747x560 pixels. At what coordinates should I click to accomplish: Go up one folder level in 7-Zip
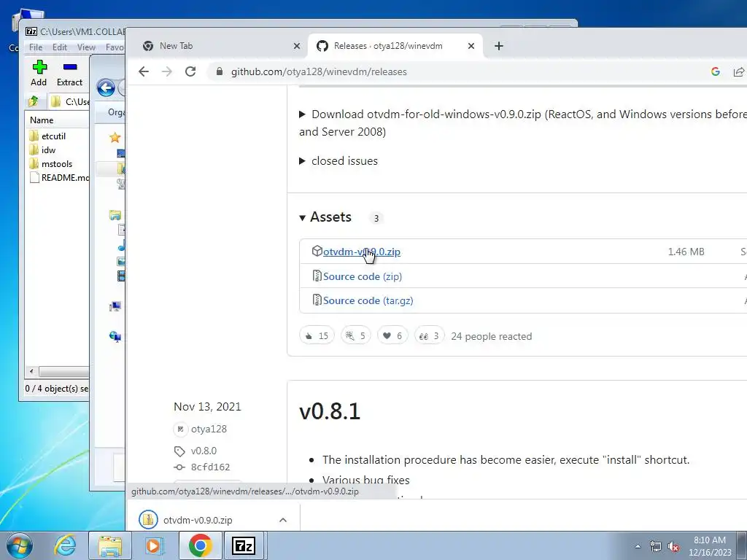(34, 101)
